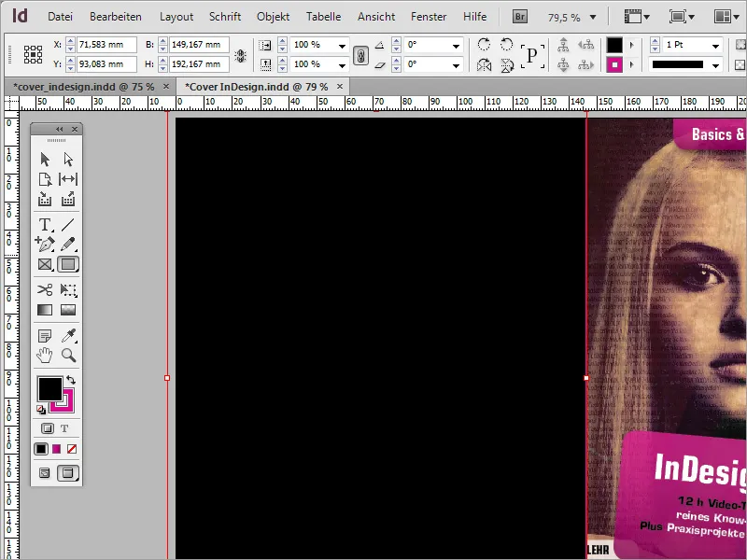
Task: Select the Page tool
Action: [x=45, y=179]
